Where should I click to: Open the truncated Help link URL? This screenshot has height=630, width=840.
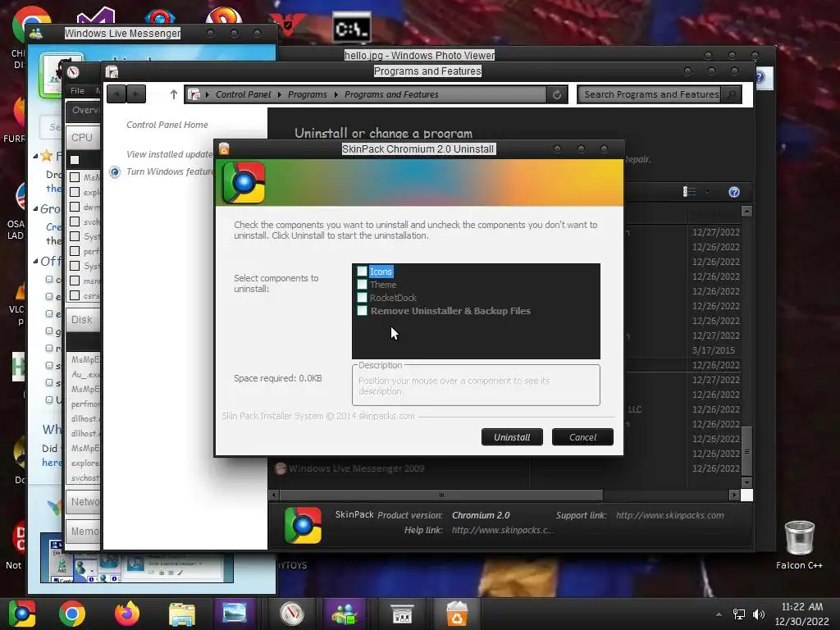tap(503, 530)
